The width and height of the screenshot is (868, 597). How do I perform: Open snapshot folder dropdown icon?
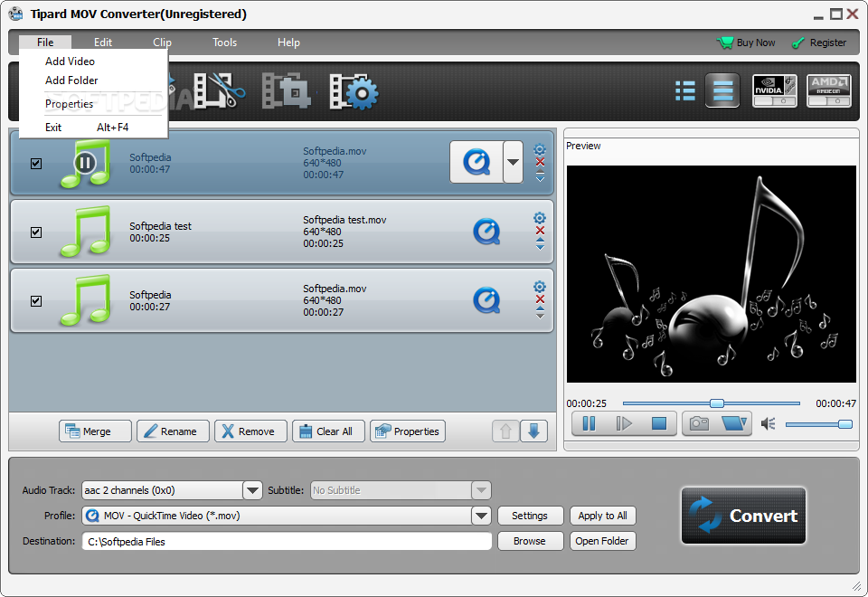(734, 423)
